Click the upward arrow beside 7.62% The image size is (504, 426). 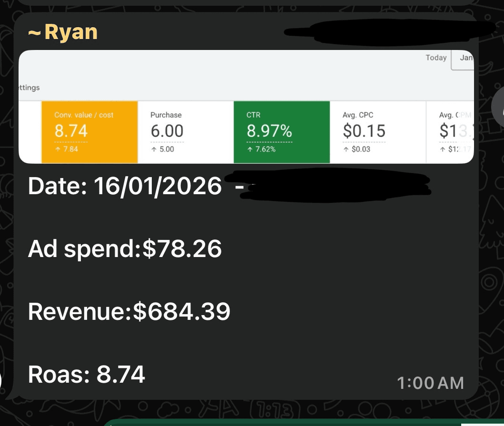pos(249,149)
